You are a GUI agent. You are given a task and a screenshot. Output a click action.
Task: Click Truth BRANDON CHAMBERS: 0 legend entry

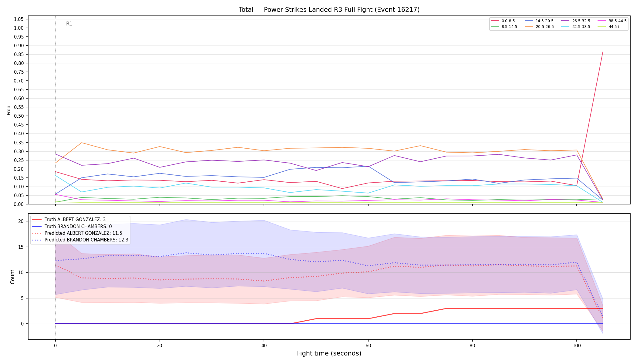coord(72,226)
